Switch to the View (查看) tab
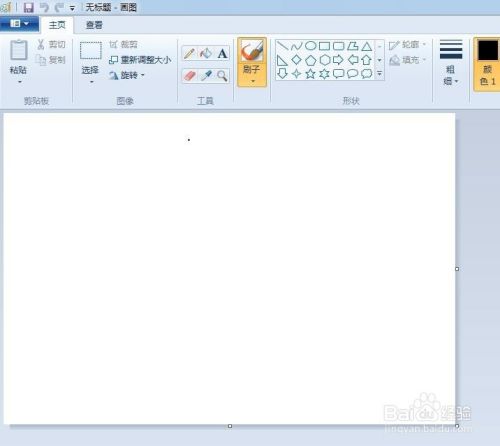Viewport: 500px width, 446px height. (x=94, y=25)
